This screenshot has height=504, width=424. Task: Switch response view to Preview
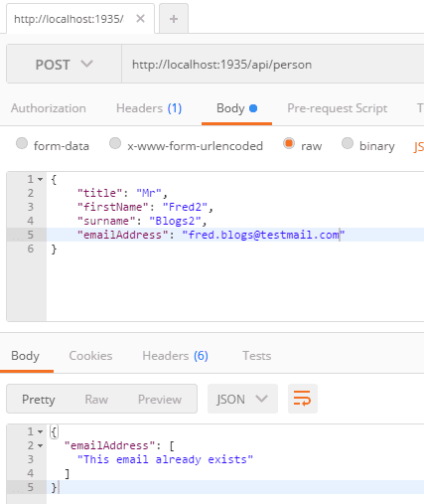[160, 400]
